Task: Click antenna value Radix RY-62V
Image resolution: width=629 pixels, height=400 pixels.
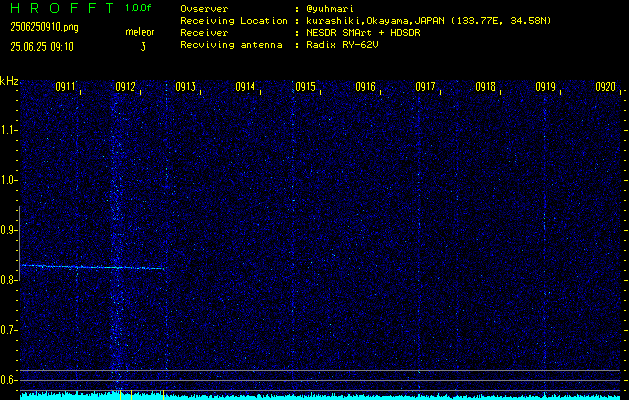Action: pos(342,45)
